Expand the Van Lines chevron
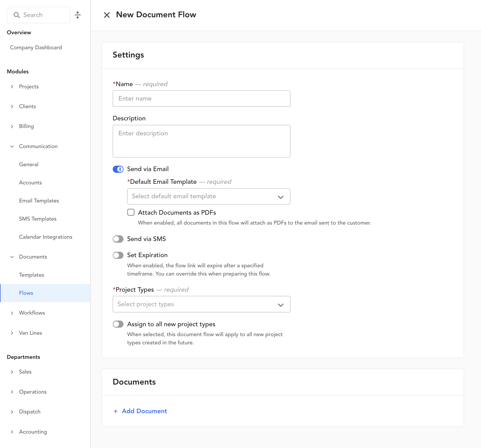Viewport: 481px width, 448px height. (12, 333)
